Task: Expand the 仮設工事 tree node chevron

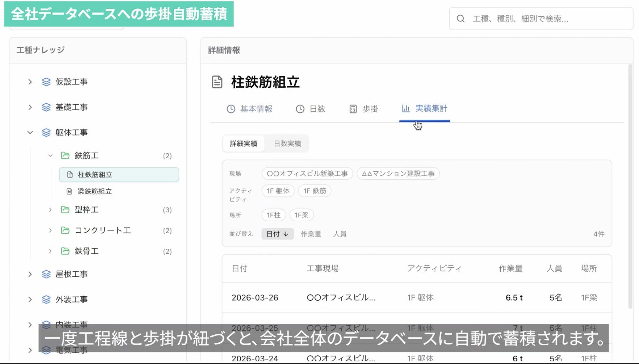Action: pyautogui.click(x=30, y=82)
